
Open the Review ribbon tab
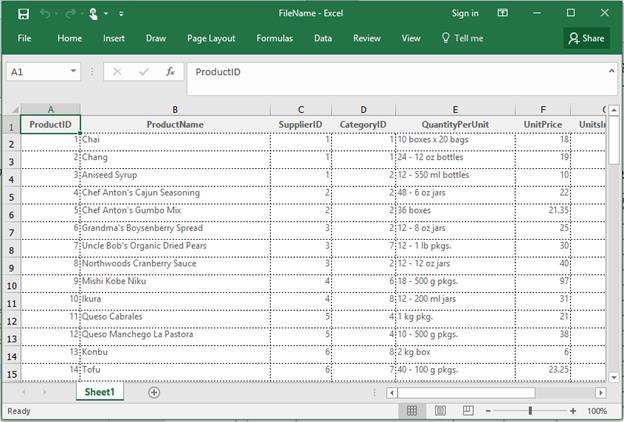(367, 38)
